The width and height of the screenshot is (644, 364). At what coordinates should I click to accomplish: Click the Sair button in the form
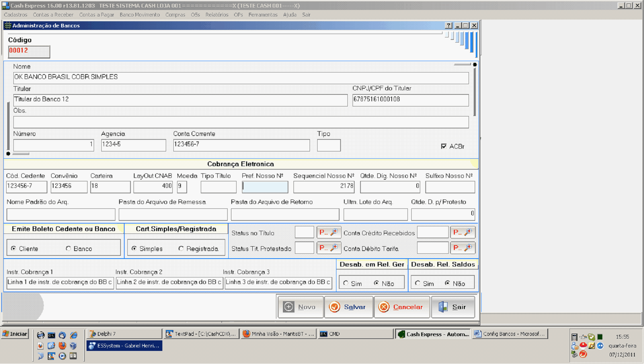(x=453, y=307)
